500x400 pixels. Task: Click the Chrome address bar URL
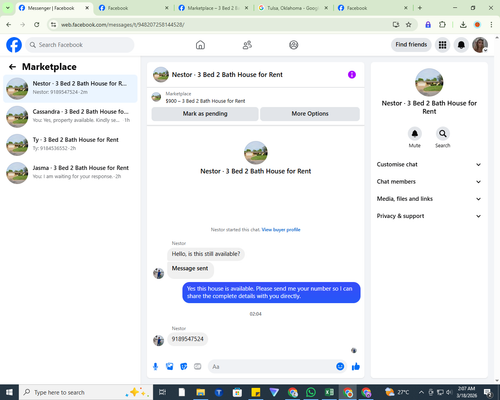click(x=123, y=25)
